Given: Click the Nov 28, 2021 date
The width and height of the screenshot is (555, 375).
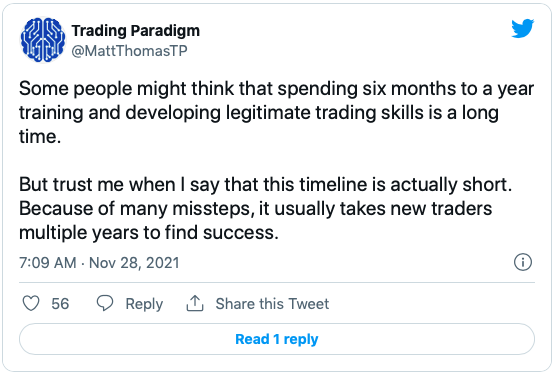Looking at the screenshot, I should coord(134,263).
